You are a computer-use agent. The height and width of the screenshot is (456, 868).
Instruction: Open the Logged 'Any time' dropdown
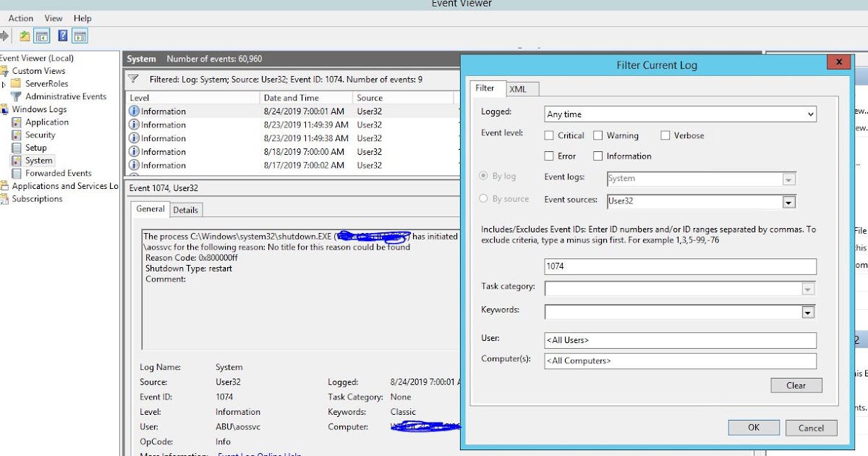[x=809, y=114]
